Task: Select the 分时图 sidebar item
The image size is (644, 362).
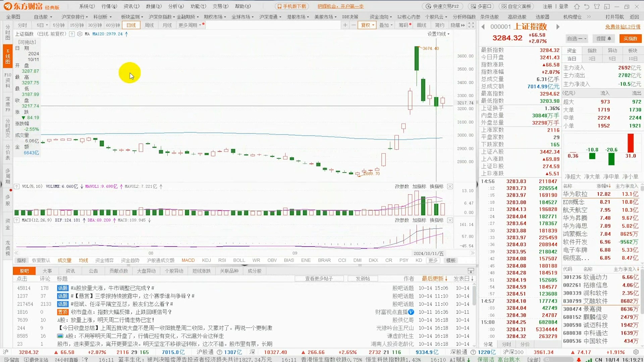Action: tap(8, 32)
